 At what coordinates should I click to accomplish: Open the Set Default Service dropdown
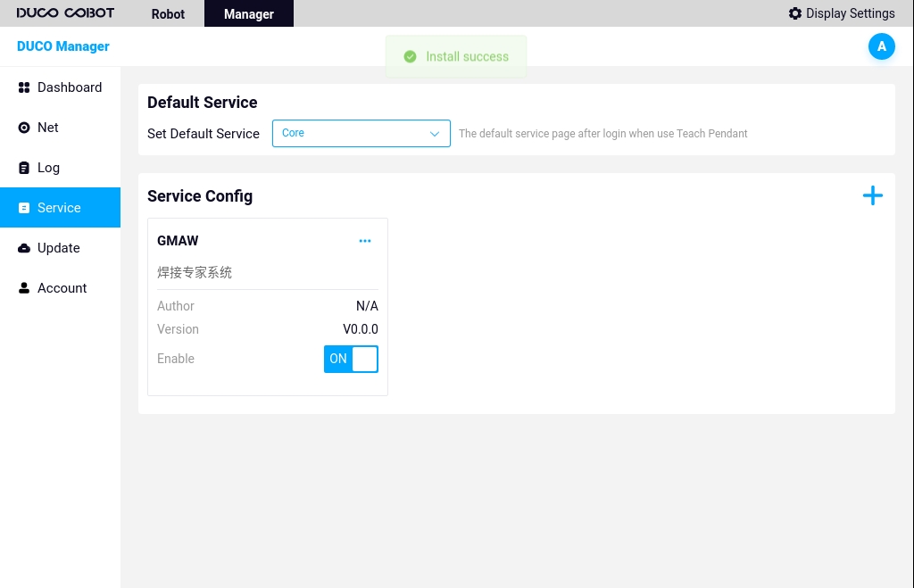pyautogui.click(x=360, y=134)
